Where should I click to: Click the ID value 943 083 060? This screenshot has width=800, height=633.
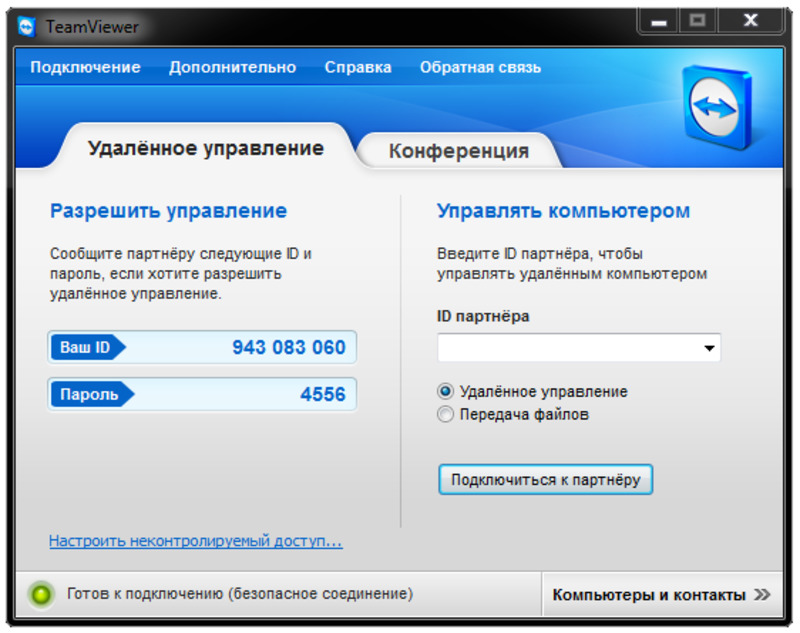click(289, 347)
